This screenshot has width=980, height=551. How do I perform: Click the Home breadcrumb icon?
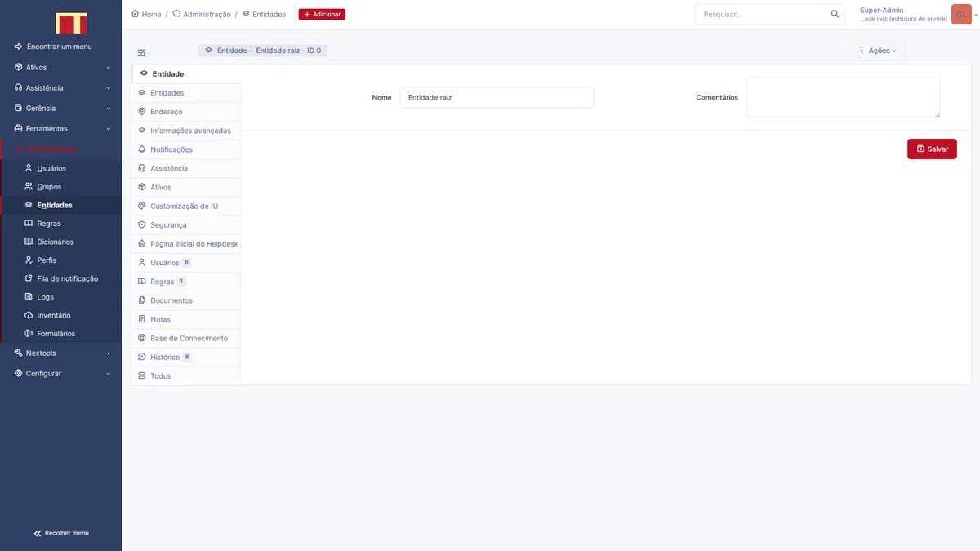(136, 14)
